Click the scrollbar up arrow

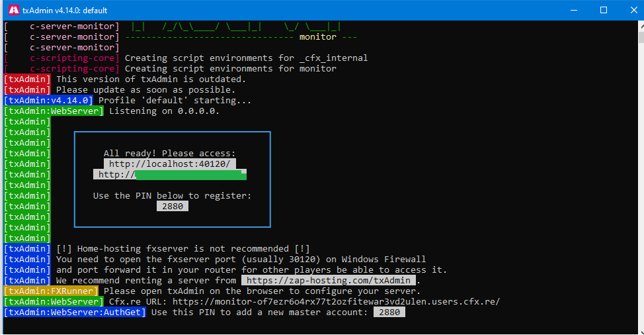[641, 25]
